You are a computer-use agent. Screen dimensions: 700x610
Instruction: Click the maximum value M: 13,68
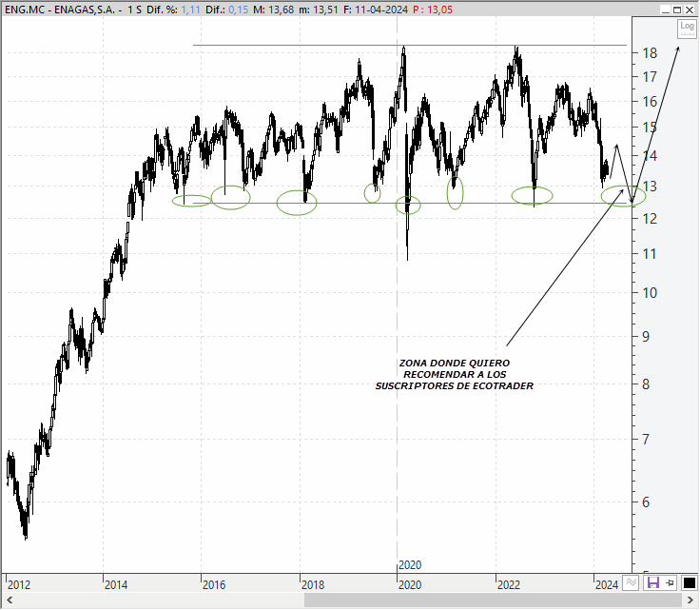click(273, 10)
